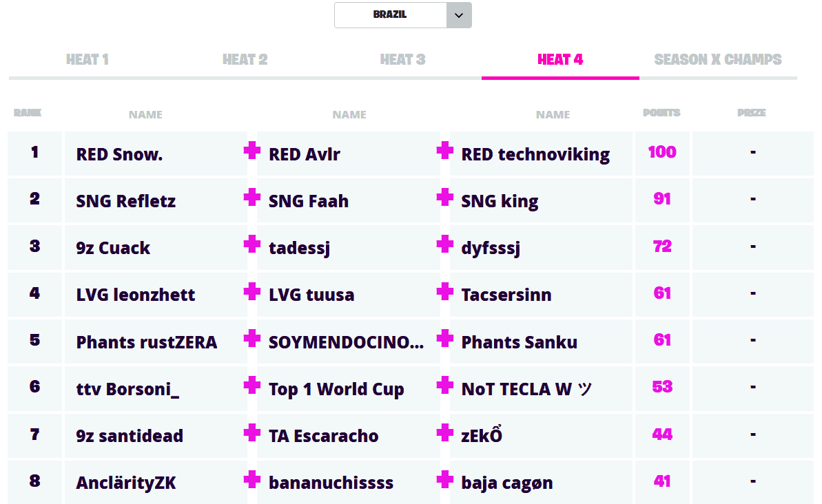This screenshot has height=504, width=822.
Task: Click player name RED Snow.
Action: (120, 154)
